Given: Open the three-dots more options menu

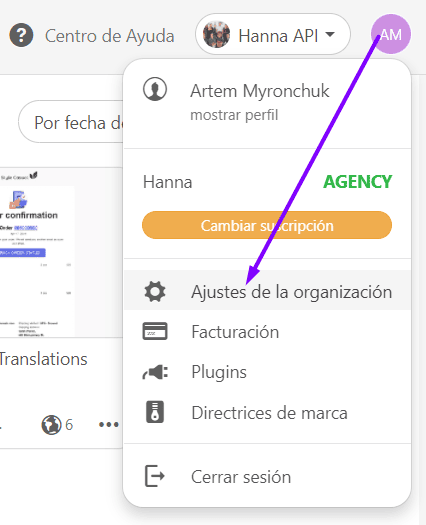Looking at the screenshot, I should tap(109, 425).
